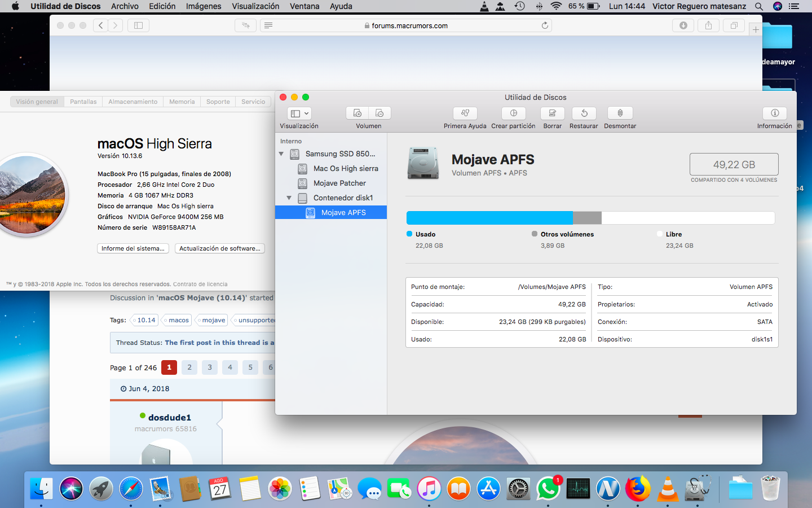
Task: Go forward in the Safari window
Action: [x=116, y=25]
